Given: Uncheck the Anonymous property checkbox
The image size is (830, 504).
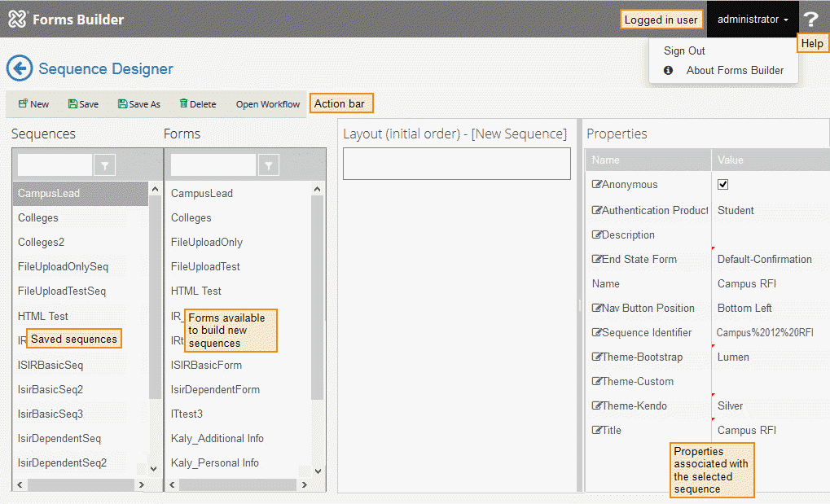Looking at the screenshot, I should click(x=722, y=184).
